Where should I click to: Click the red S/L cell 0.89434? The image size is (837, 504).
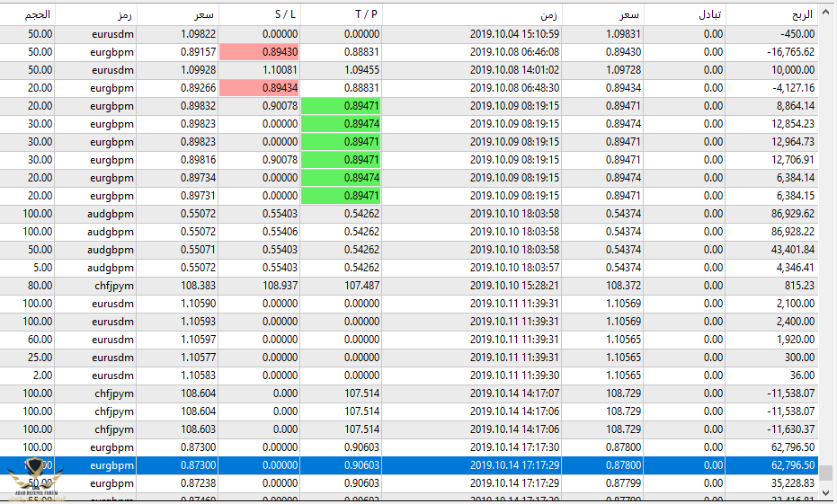tap(259, 88)
